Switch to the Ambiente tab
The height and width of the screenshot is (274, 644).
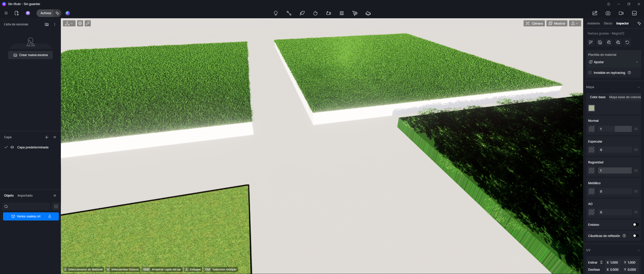click(x=593, y=23)
